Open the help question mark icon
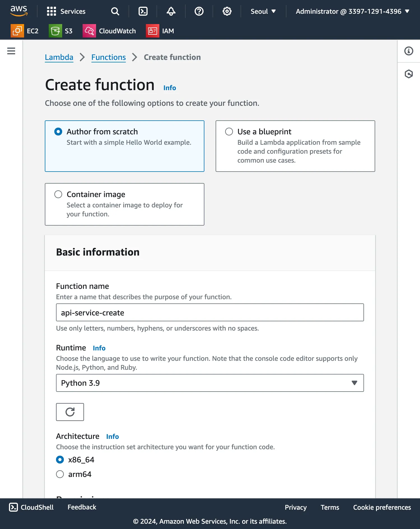 (x=199, y=11)
